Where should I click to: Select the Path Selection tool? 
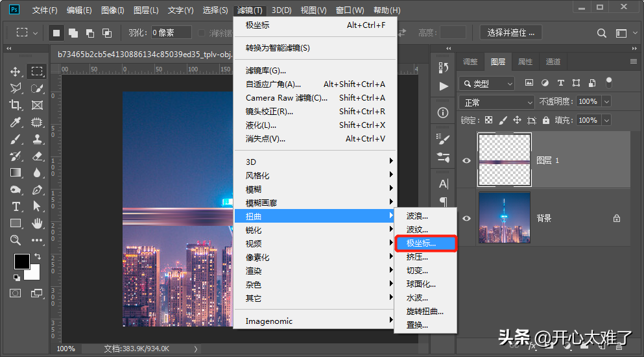pyautogui.click(x=37, y=206)
